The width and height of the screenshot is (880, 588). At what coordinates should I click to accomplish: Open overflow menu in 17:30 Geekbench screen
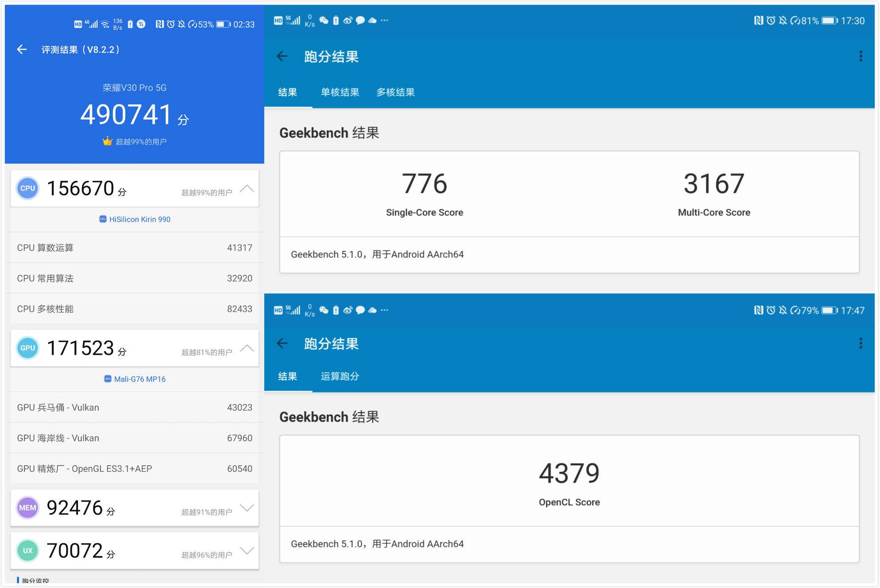click(x=860, y=56)
